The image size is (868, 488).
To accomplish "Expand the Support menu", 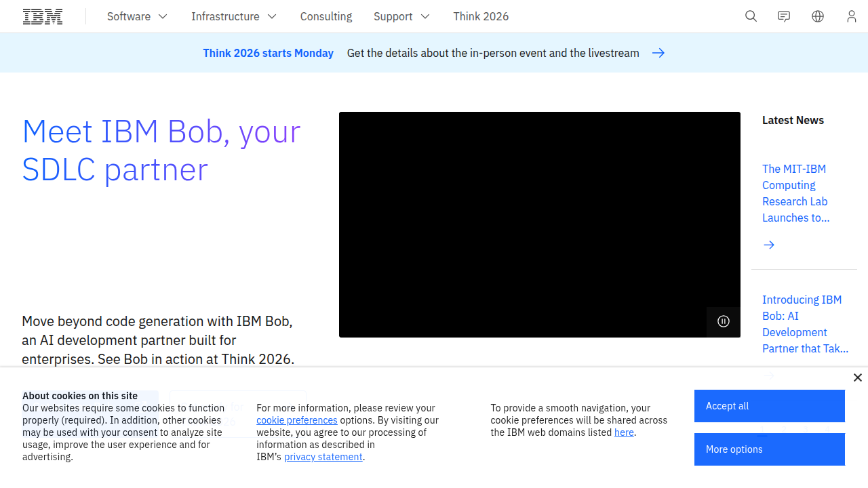I will click(x=401, y=16).
